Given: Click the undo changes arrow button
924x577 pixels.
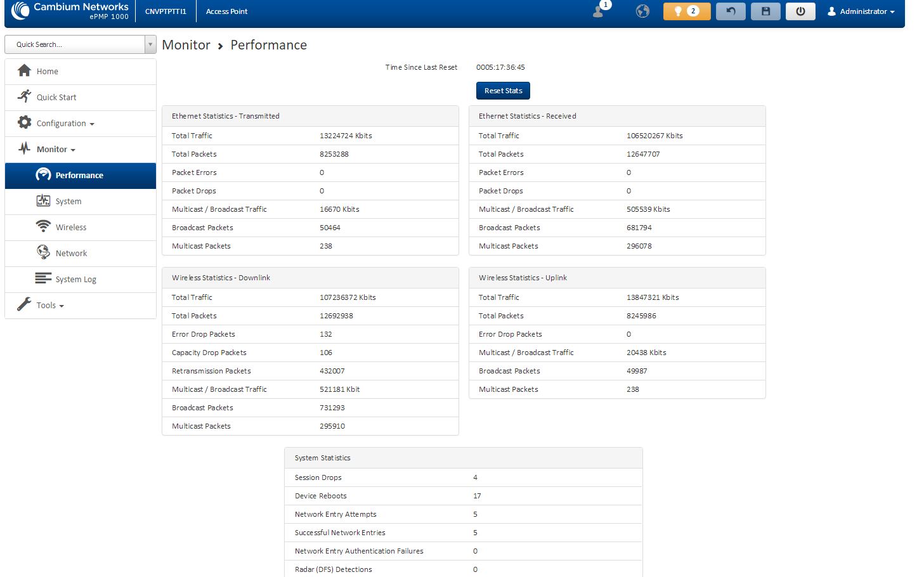Looking at the screenshot, I should 731,11.
